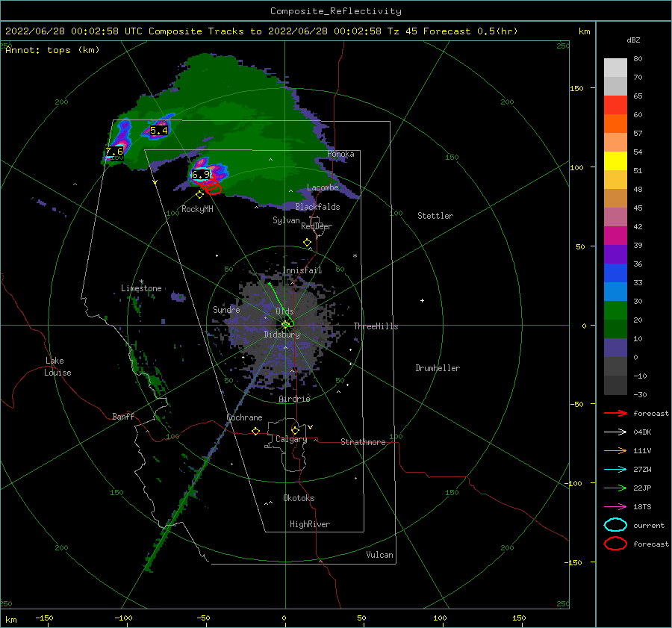
Task: Click the Strathmore town label
Action: tap(363, 442)
